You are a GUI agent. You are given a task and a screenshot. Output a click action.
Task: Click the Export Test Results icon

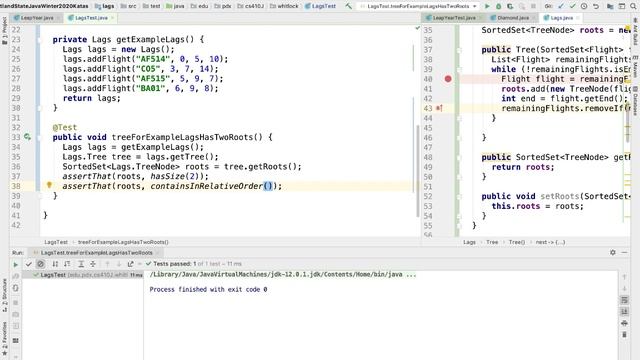coord(131,264)
